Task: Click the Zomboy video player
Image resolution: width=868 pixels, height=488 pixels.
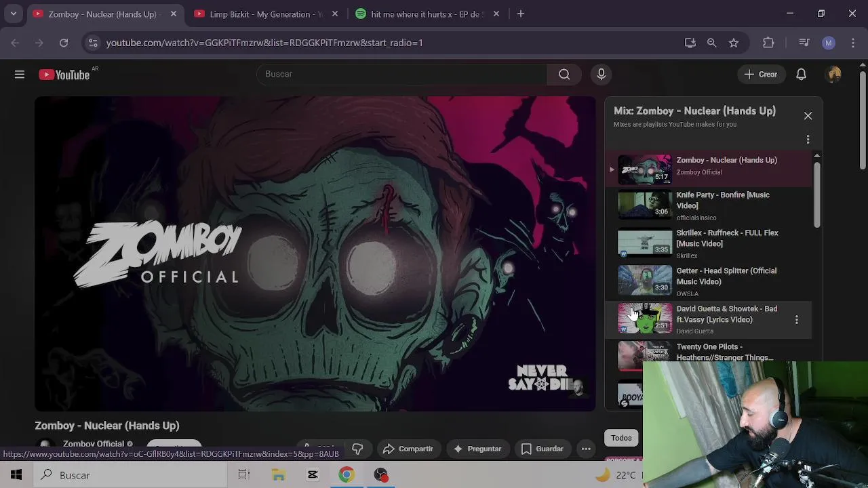Action: tap(315, 253)
